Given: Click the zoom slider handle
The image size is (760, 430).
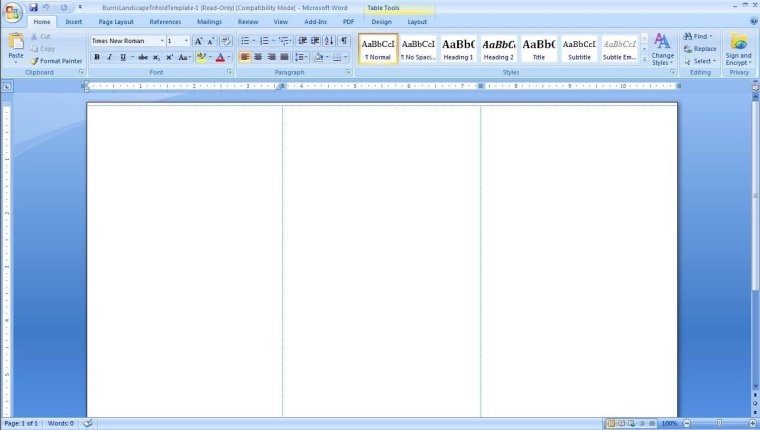Looking at the screenshot, I should [x=721, y=423].
